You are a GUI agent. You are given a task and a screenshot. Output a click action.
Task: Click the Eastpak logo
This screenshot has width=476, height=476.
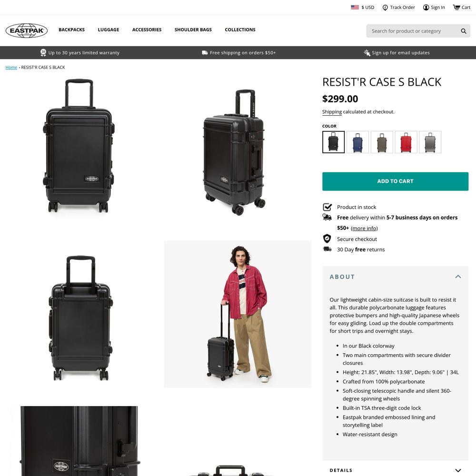[x=26, y=30]
